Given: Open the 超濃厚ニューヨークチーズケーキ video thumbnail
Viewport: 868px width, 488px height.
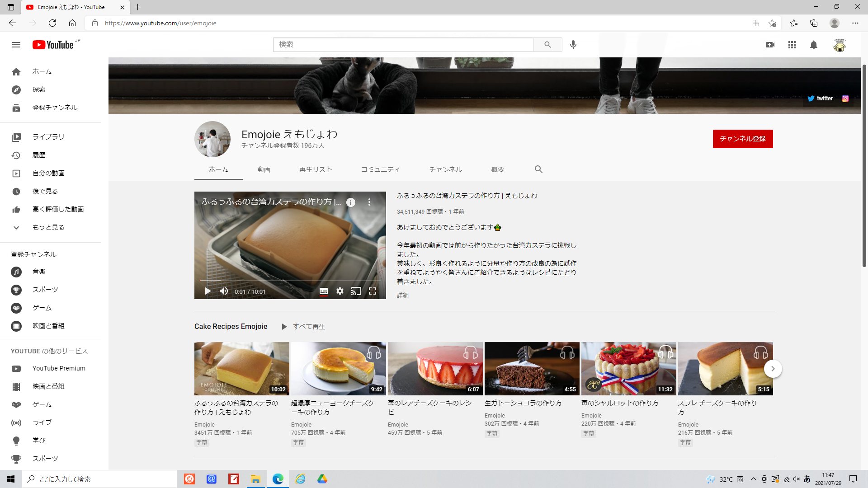Looking at the screenshot, I should click(339, 369).
